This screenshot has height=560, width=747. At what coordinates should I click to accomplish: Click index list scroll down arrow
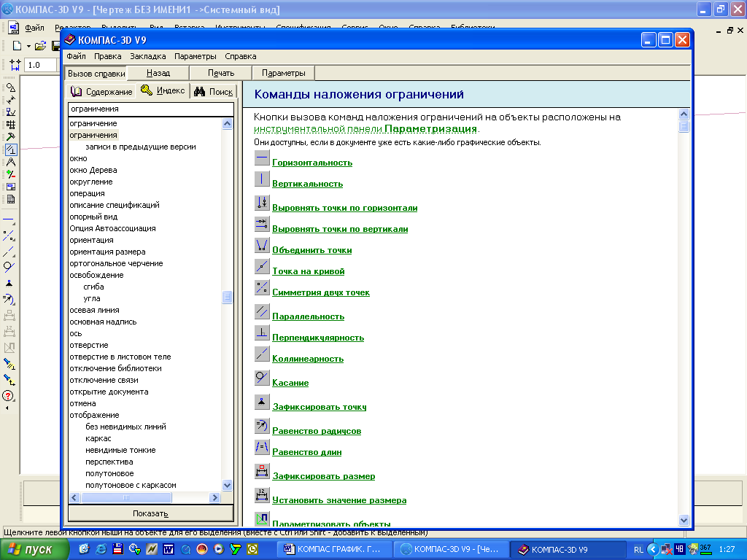pos(228,485)
